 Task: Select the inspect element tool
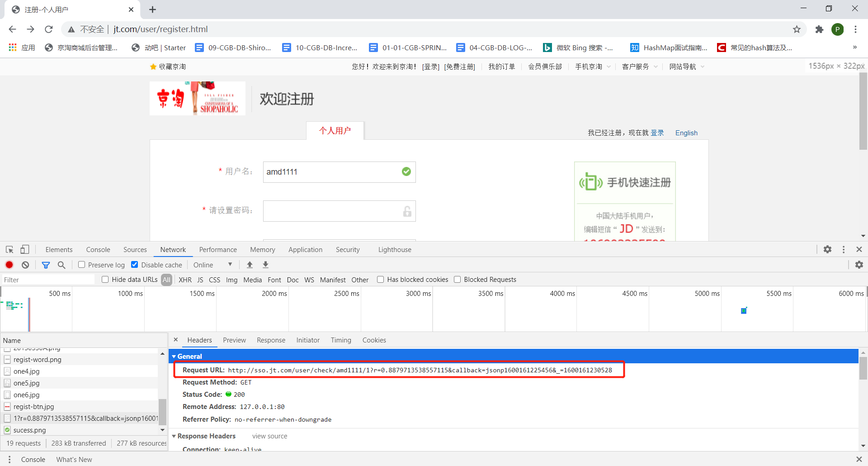pos(9,249)
